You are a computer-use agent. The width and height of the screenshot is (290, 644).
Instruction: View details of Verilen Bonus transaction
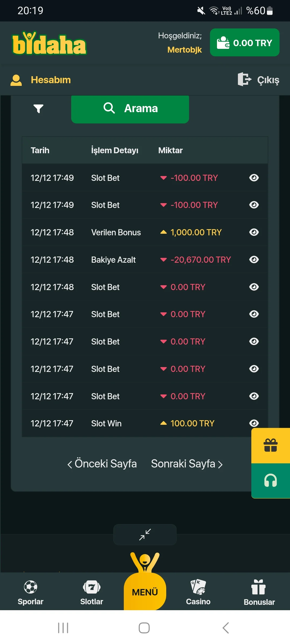[x=254, y=232]
